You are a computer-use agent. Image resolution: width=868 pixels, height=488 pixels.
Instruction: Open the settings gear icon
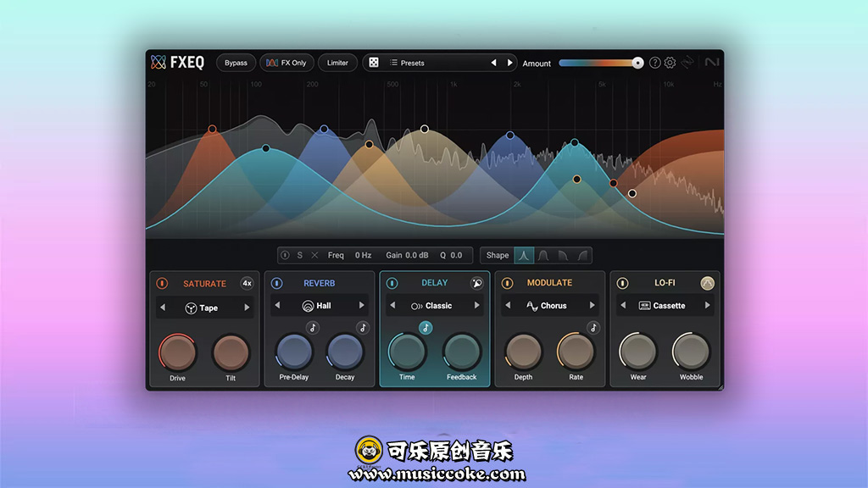[x=670, y=63]
